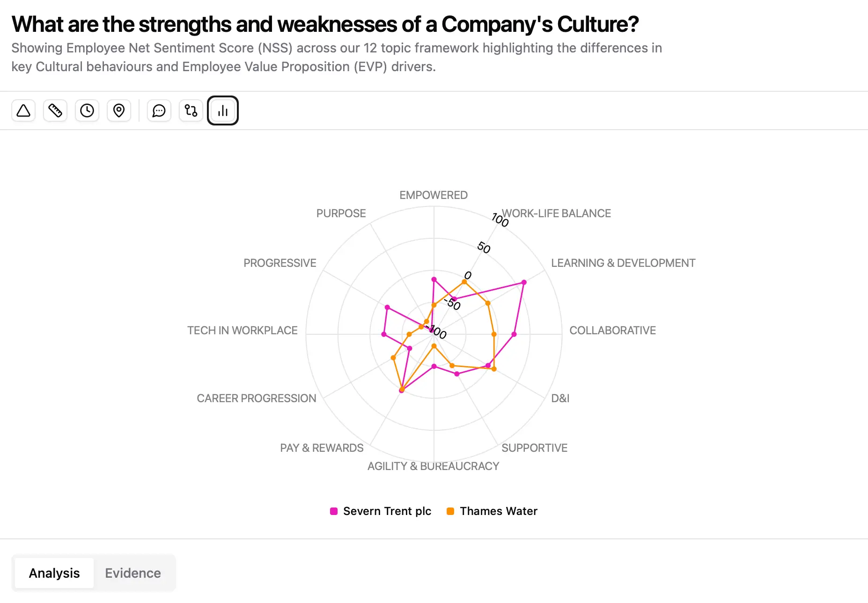Open the speech bubble comments icon
Screen dimensions: 868x603
point(159,110)
